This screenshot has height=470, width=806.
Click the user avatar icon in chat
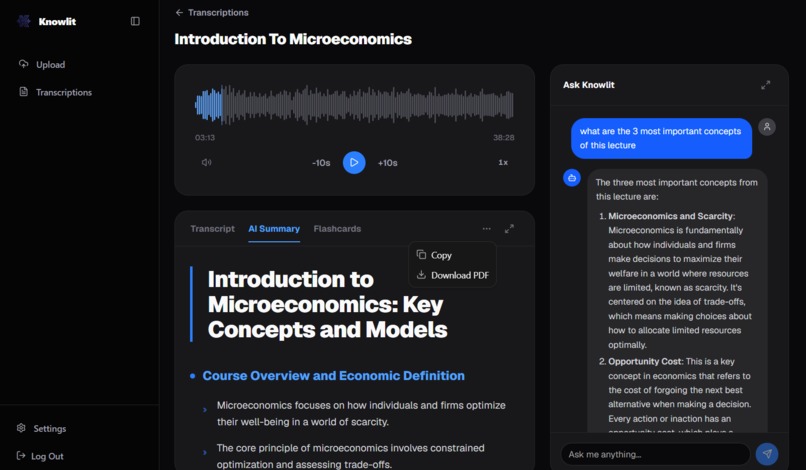[x=767, y=126]
